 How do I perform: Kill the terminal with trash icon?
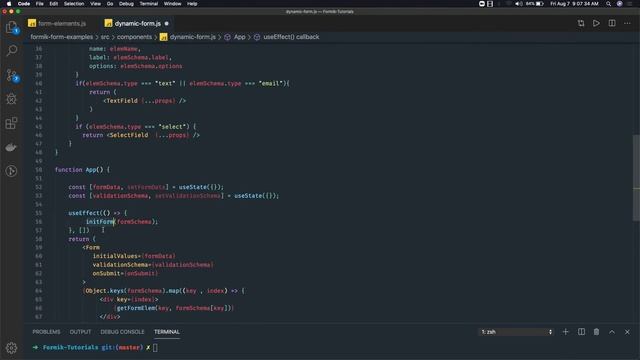click(x=596, y=332)
